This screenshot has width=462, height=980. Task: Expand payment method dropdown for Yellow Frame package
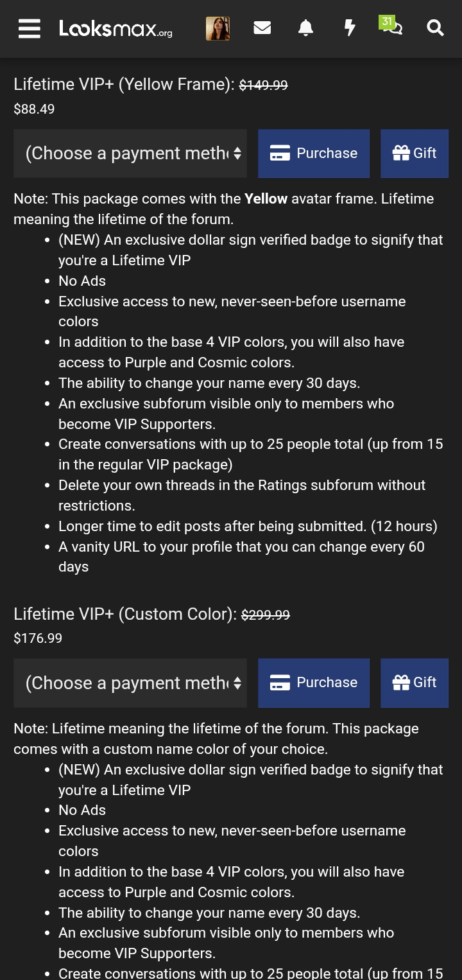coord(130,153)
